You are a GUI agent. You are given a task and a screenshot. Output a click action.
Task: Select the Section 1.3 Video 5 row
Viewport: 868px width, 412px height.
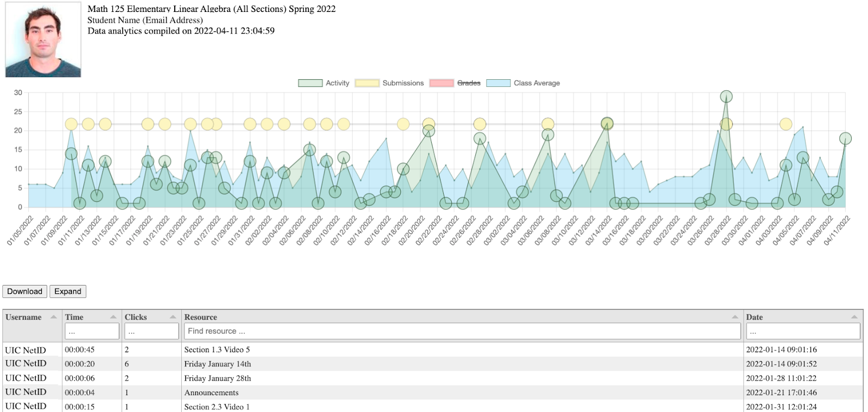pos(433,350)
